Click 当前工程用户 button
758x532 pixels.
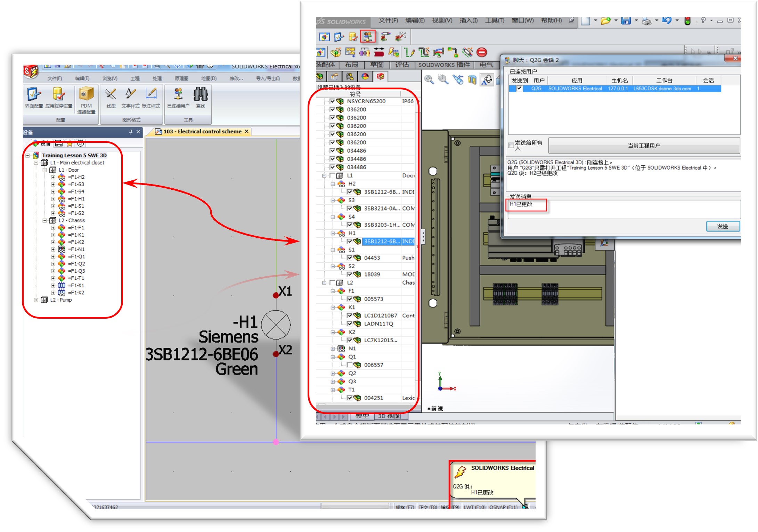pos(644,146)
